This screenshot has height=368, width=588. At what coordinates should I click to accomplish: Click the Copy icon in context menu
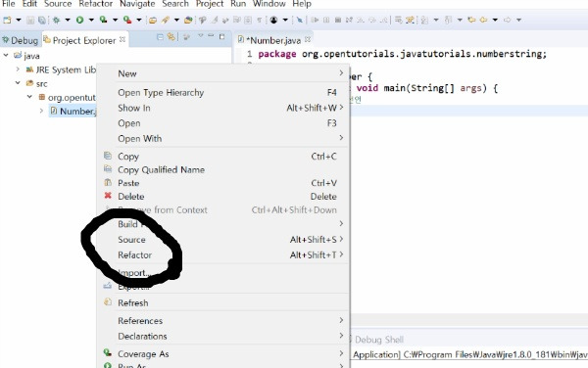coord(108,156)
